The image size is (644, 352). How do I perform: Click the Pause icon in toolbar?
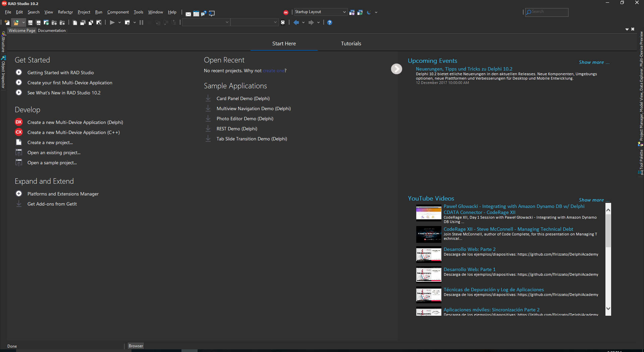tap(142, 23)
